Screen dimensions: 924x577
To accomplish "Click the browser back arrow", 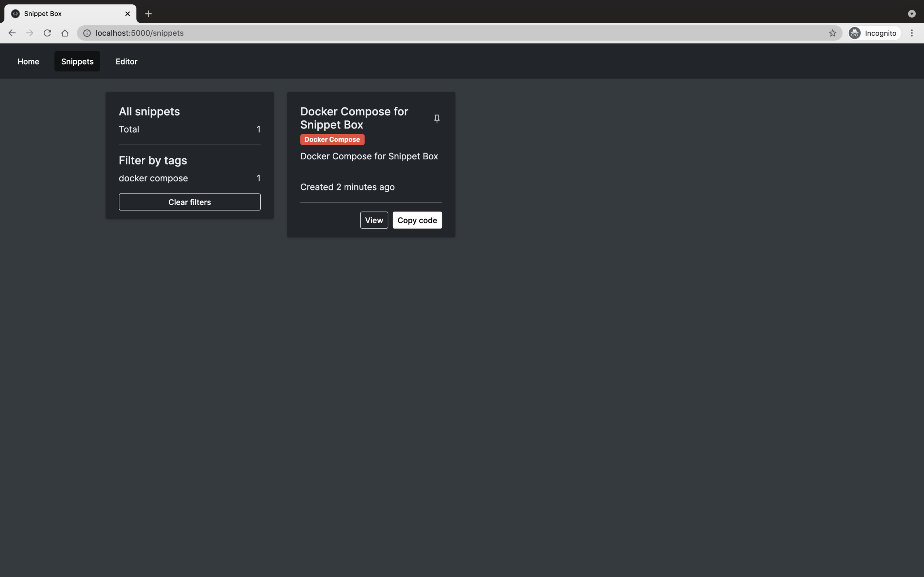I will 12,33.
